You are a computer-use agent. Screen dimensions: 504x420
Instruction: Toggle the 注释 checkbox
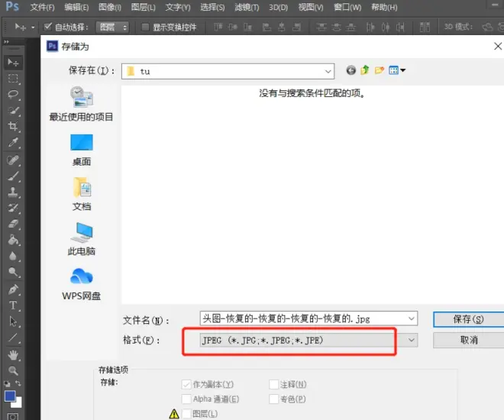tap(273, 384)
